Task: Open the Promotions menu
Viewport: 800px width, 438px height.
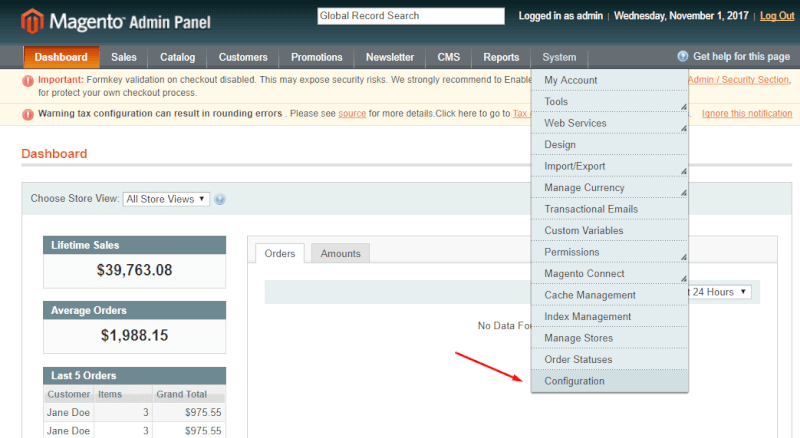Action: click(x=316, y=57)
